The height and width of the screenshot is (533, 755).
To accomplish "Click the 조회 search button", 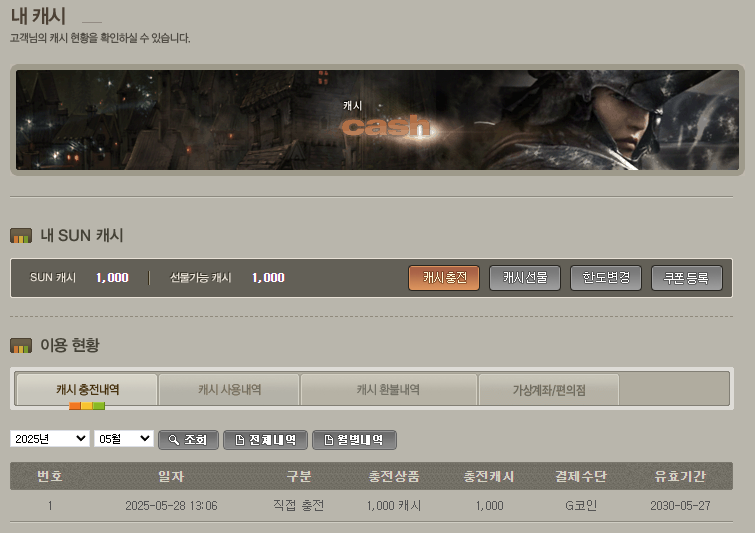I will tap(188, 440).
